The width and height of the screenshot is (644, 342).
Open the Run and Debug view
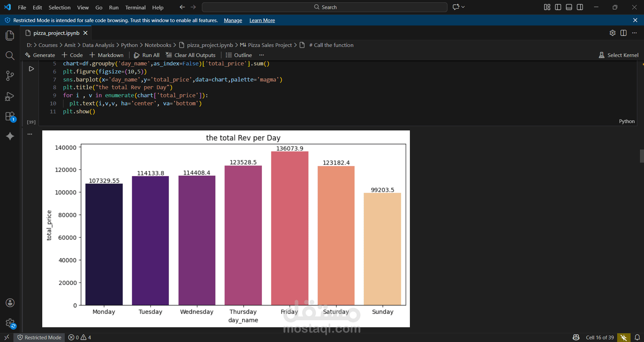click(10, 97)
